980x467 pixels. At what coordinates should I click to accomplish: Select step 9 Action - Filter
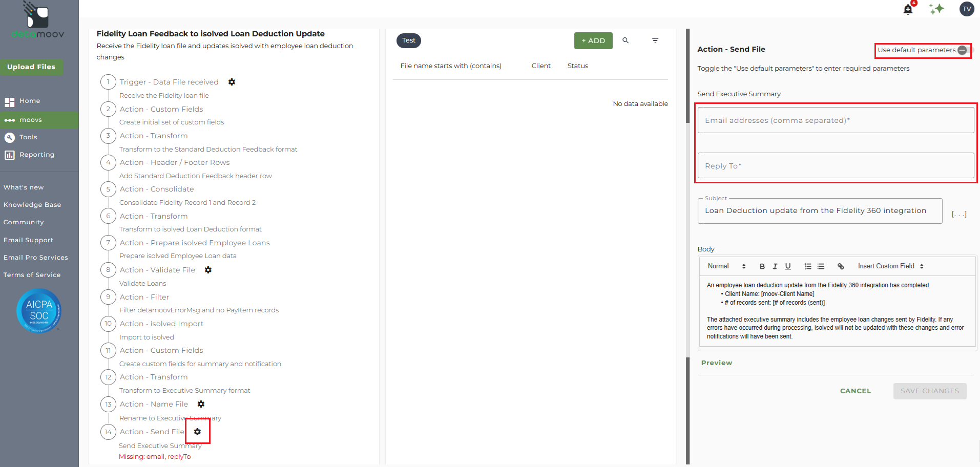pyautogui.click(x=144, y=297)
